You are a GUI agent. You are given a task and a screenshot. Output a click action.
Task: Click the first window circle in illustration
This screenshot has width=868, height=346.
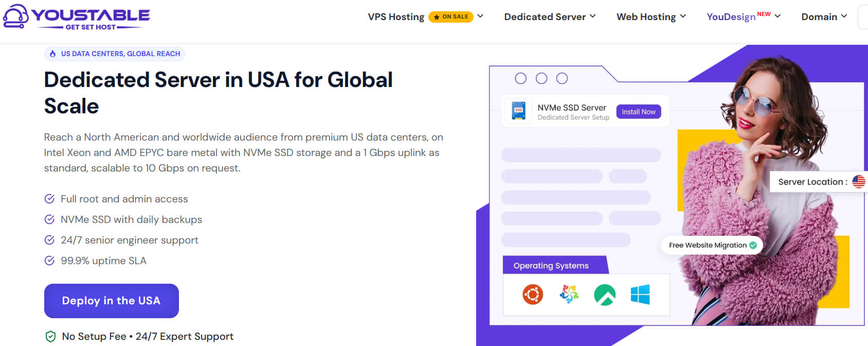(521, 78)
